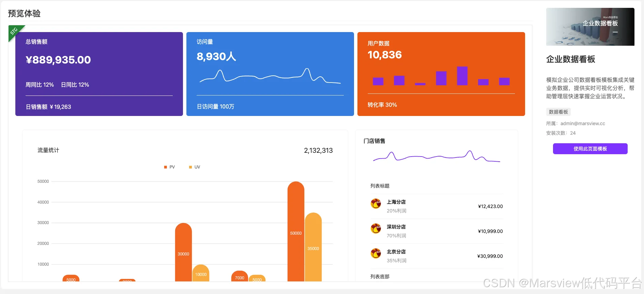The height and width of the screenshot is (294, 644).
Task: Click the STG corner ribbon badge
Action: coord(14,31)
